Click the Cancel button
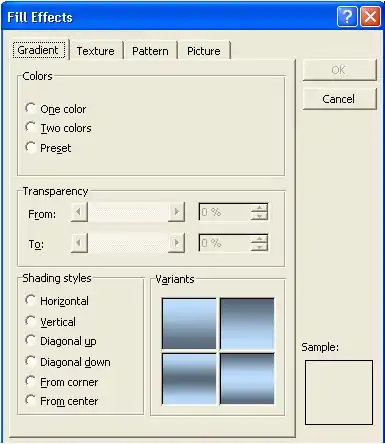385x444 pixels. [x=339, y=99]
